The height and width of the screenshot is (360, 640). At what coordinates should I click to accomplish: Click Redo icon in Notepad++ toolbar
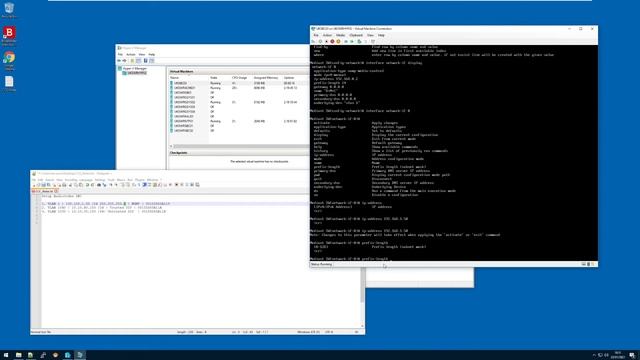click(93, 185)
